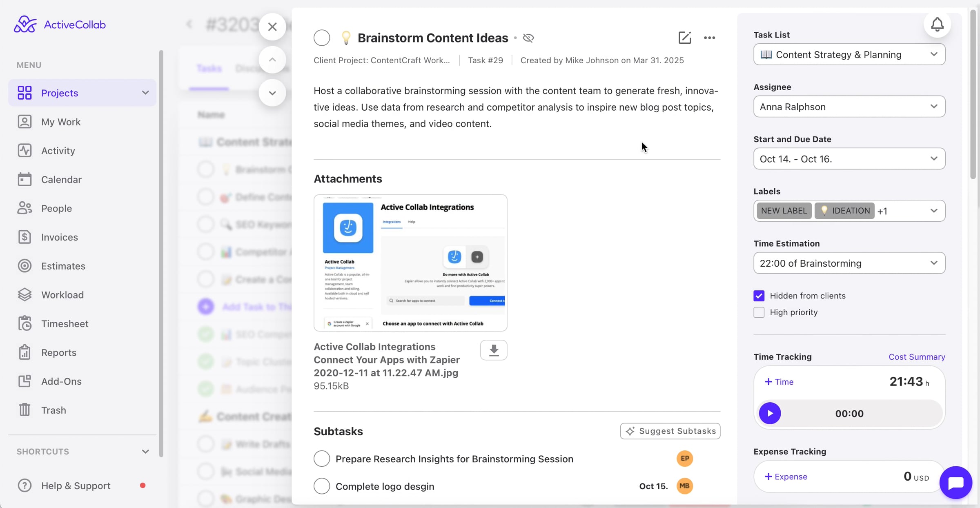
Task: Open the Invoices menu item
Action: (x=59, y=237)
